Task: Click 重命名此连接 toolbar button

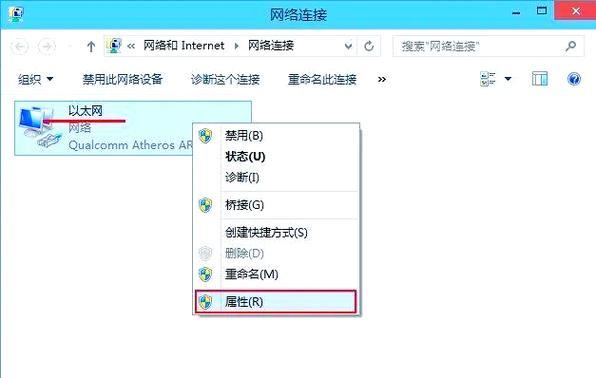Action: (x=322, y=79)
